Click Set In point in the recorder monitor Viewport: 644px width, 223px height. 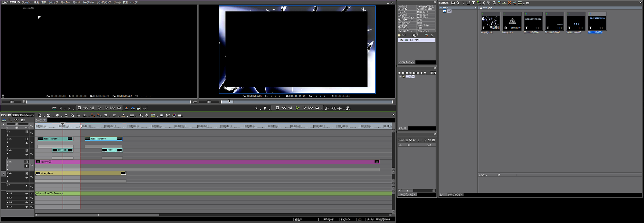pyautogui.click(x=256, y=108)
